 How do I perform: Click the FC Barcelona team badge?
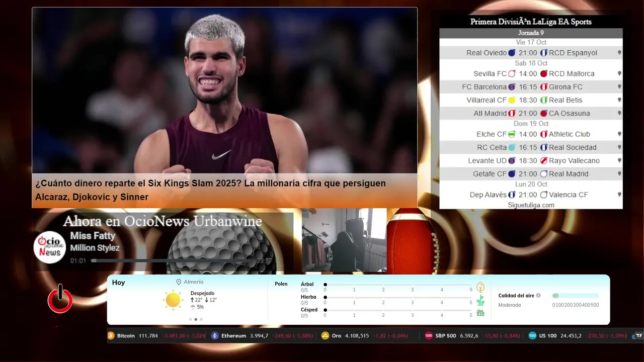512,87
